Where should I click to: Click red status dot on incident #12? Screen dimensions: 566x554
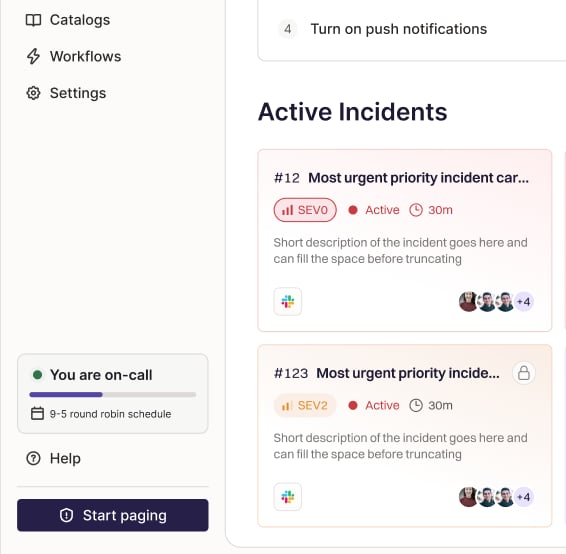pyautogui.click(x=353, y=210)
